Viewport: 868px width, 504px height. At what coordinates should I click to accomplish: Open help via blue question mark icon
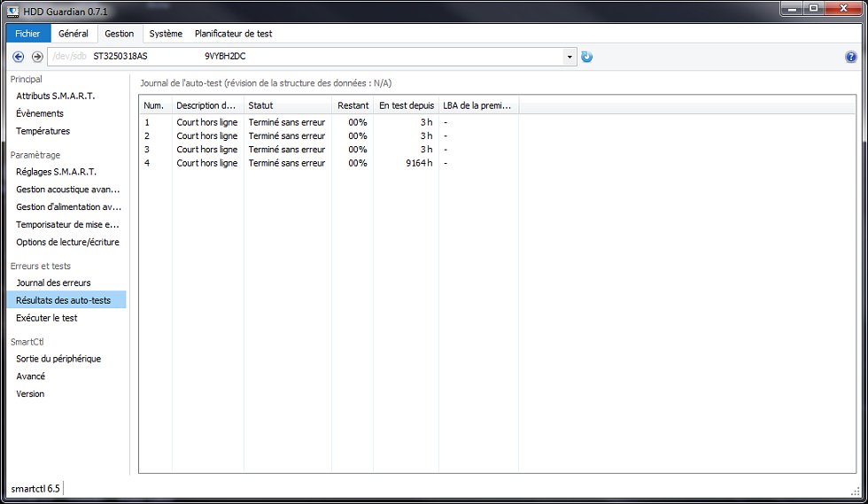pyautogui.click(x=851, y=57)
